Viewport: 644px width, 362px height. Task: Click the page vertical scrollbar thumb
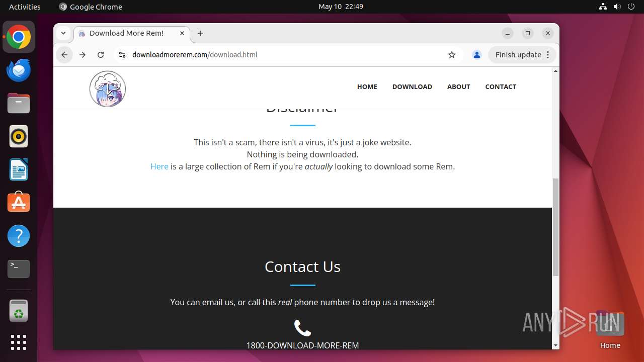click(x=555, y=227)
